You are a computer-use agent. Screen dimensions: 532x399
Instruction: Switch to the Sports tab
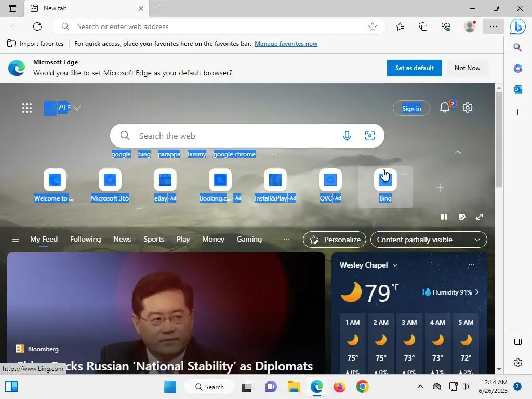point(154,239)
